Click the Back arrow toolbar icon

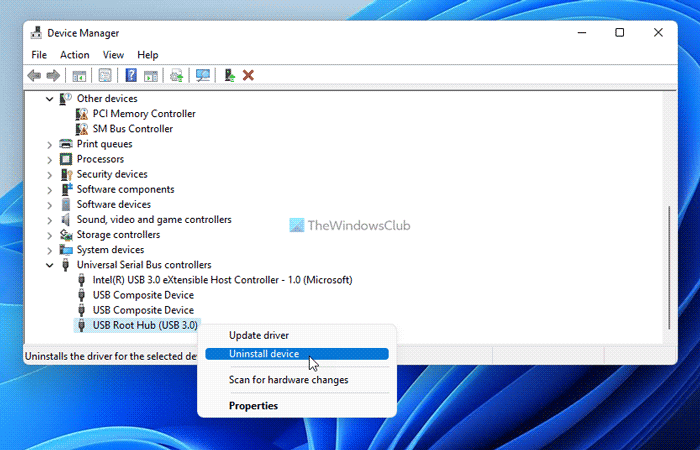(x=34, y=75)
